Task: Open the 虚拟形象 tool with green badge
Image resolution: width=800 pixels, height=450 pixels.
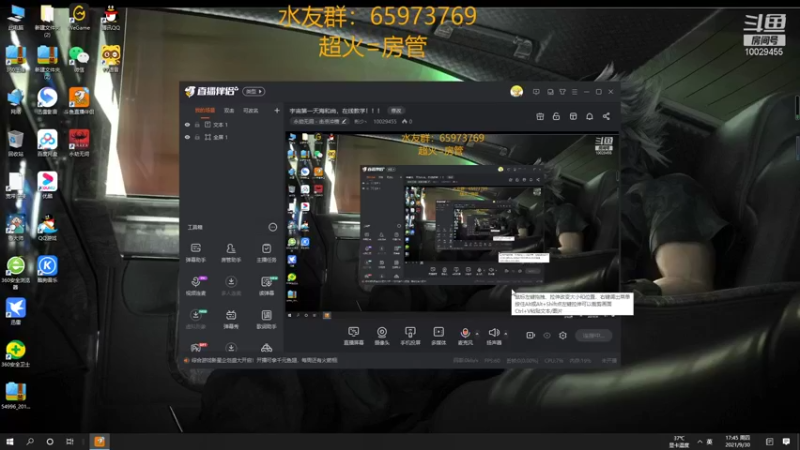Action: [195, 319]
